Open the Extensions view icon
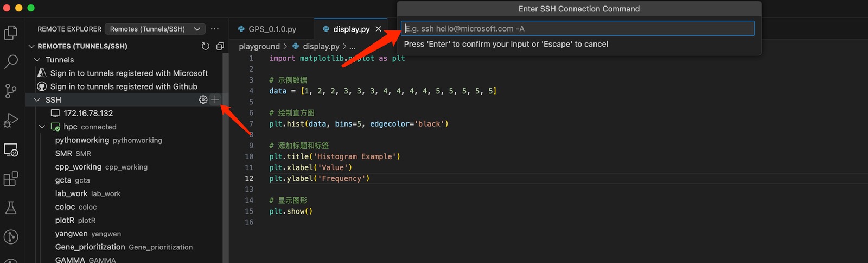The height and width of the screenshot is (263, 868). [x=11, y=179]
